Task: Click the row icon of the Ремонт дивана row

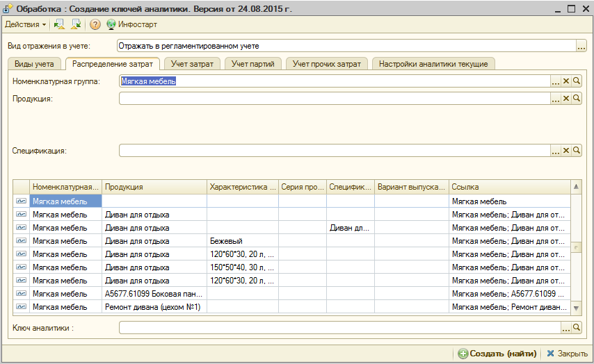Action: [21, 307]
